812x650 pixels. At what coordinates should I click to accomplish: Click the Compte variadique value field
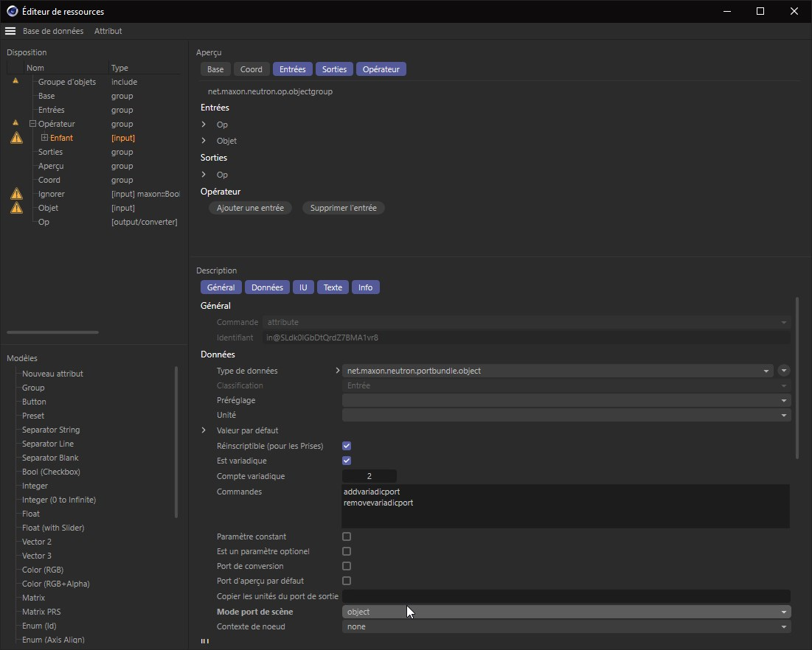(x=369, y=476)
